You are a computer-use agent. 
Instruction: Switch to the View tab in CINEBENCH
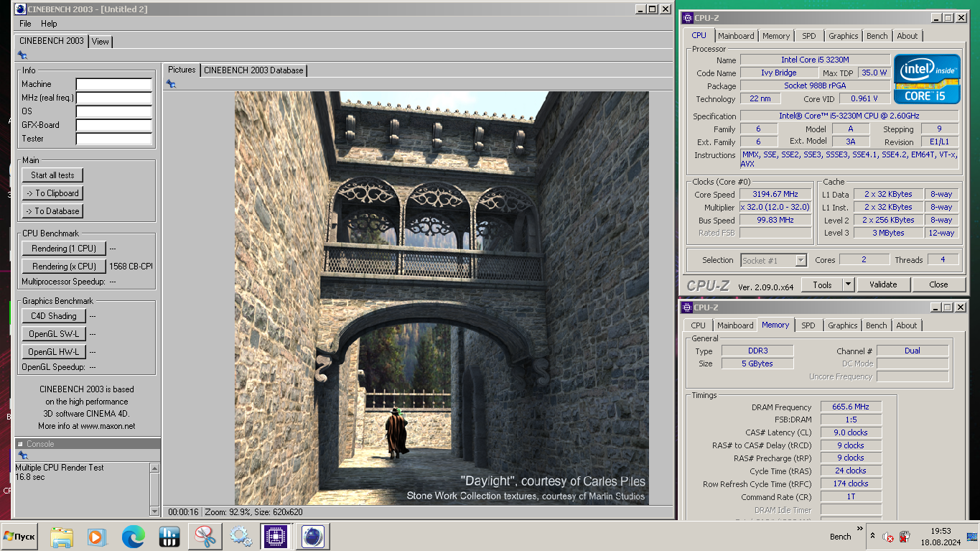(x=101, y=42)
